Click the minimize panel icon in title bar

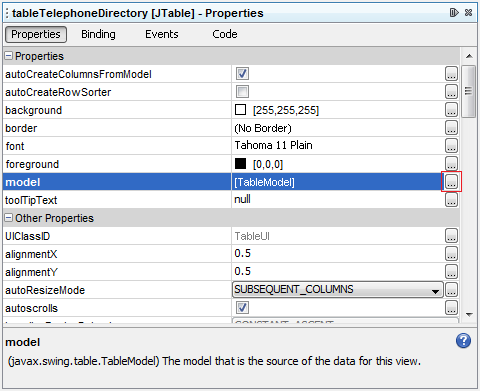point(454,13)
